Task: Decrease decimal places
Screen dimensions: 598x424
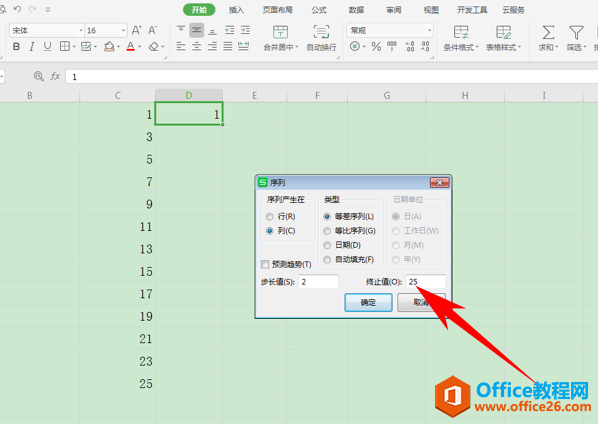Action: point(425,47)
